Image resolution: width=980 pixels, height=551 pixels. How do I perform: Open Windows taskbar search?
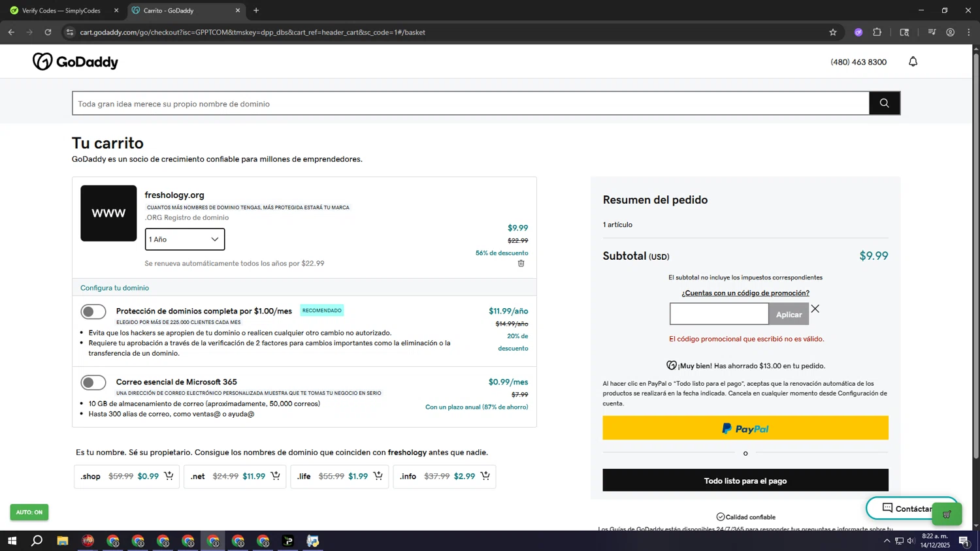pos(37,541)
